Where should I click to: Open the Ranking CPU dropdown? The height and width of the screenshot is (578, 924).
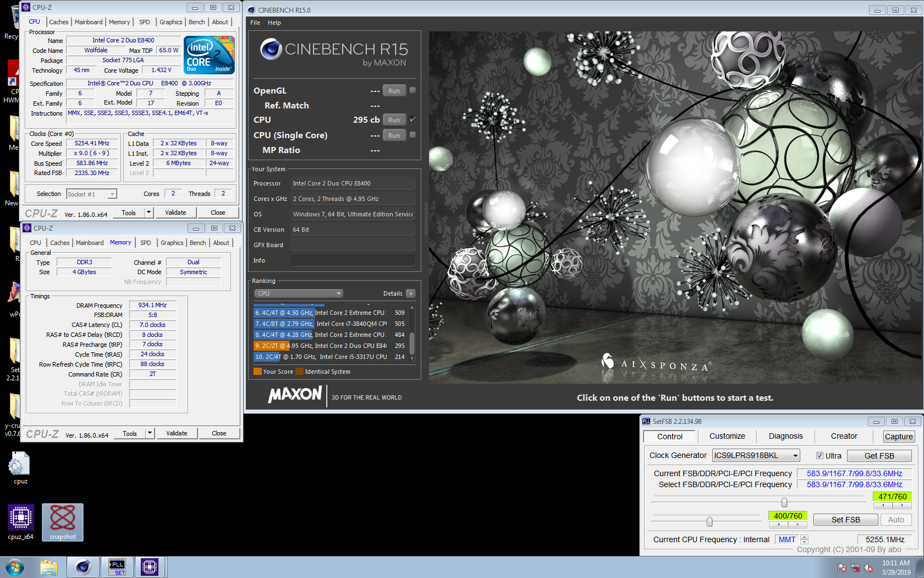299,293
